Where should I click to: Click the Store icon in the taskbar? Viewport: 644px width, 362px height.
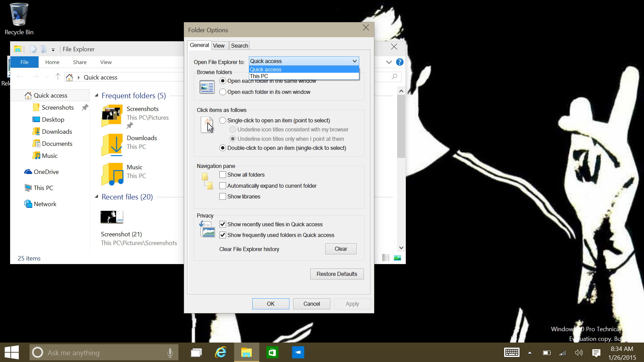coord(272,352)
